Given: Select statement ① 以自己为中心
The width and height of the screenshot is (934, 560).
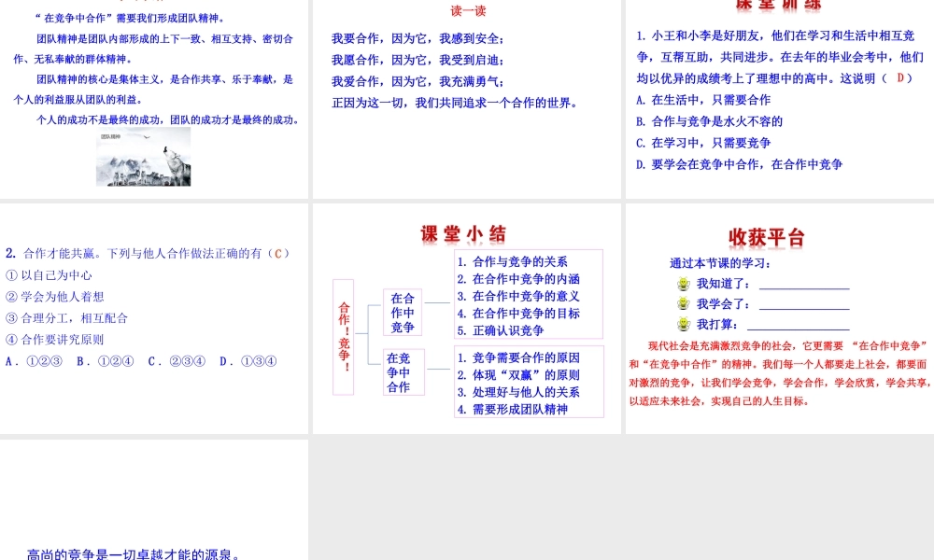Looking at the screenshot, I should (x=49, y=275).
